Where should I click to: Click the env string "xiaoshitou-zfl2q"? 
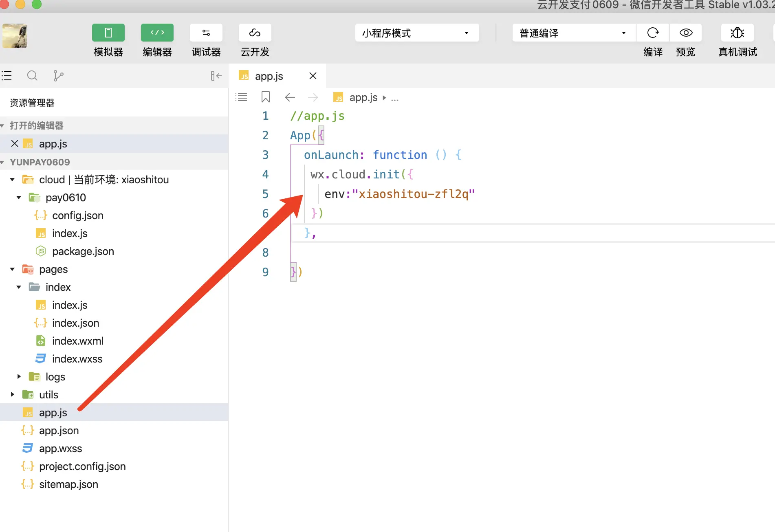[413, 194]
